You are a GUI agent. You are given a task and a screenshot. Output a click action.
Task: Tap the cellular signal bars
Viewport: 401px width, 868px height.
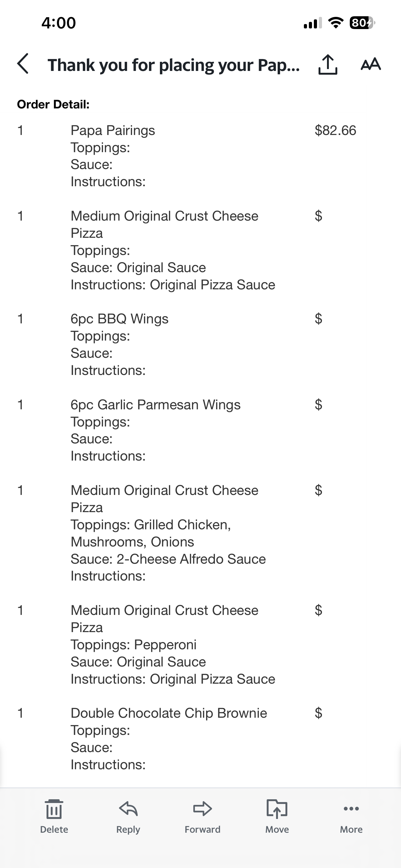click(x=312, y=23)
